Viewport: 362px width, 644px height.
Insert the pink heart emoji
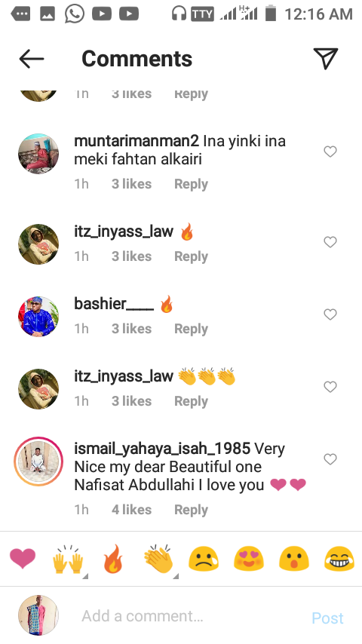click(23, 559)
